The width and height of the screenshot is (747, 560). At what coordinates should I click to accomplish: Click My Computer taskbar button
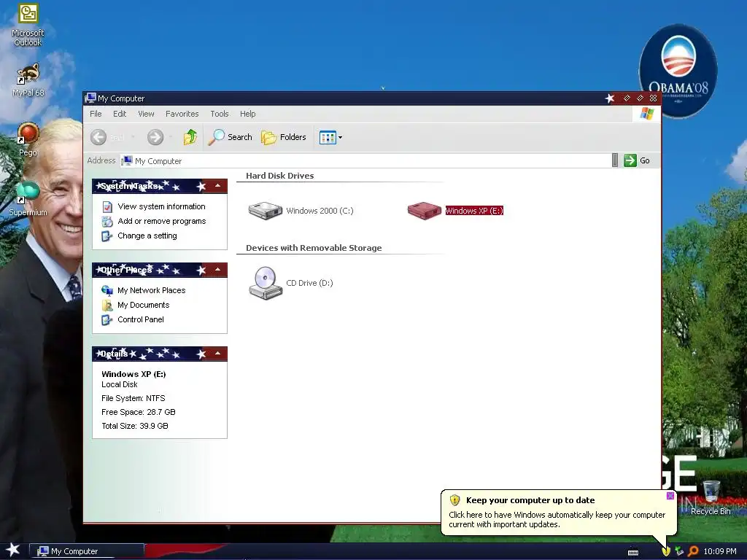(87, 551)
